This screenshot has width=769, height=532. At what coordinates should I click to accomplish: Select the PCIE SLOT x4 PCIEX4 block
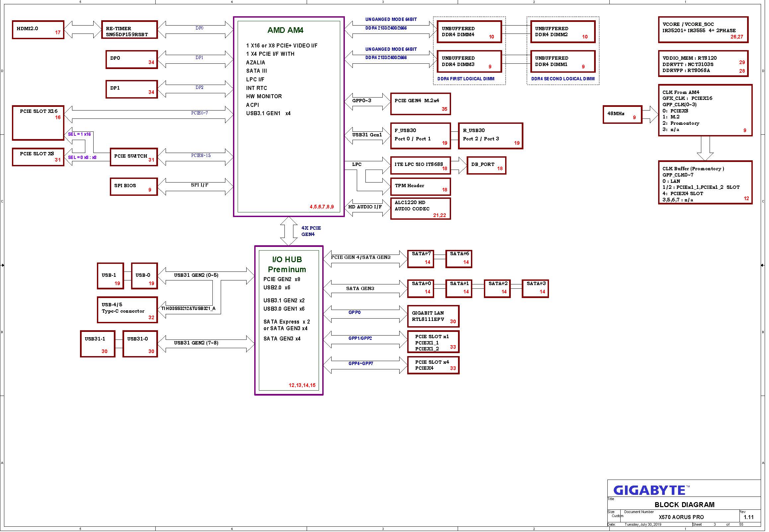[x=433, y=365]
